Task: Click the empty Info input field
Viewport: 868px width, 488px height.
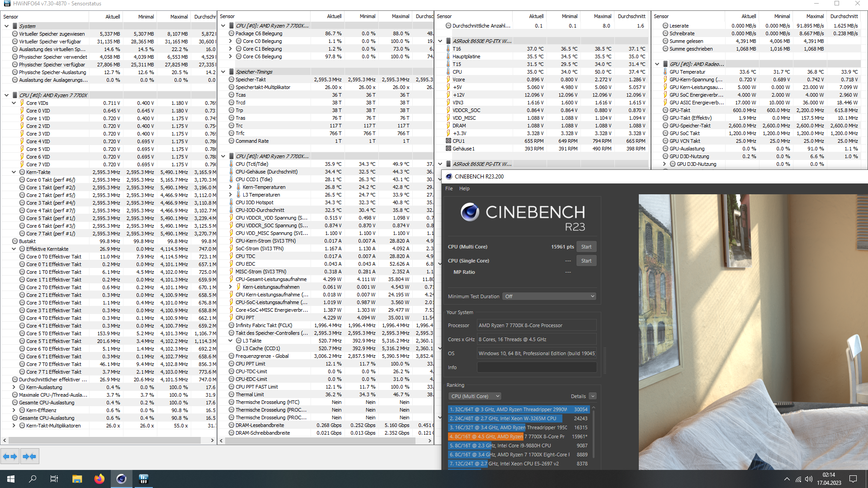Action: tap(537, 367)
